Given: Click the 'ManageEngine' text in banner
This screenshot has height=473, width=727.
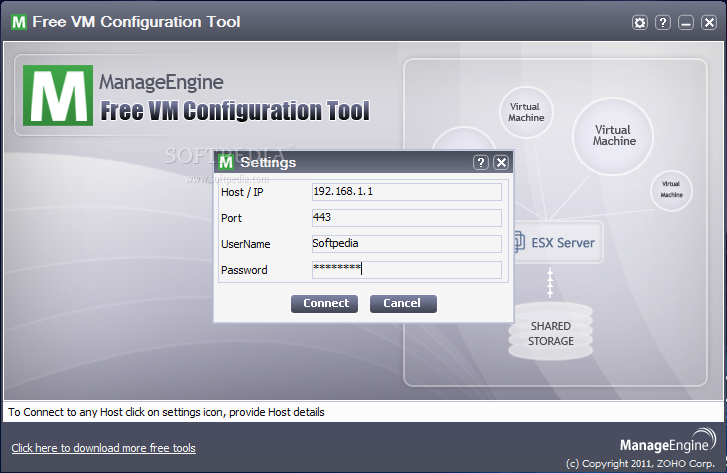Looking at the screenshot, I should (x=161, y=82).
